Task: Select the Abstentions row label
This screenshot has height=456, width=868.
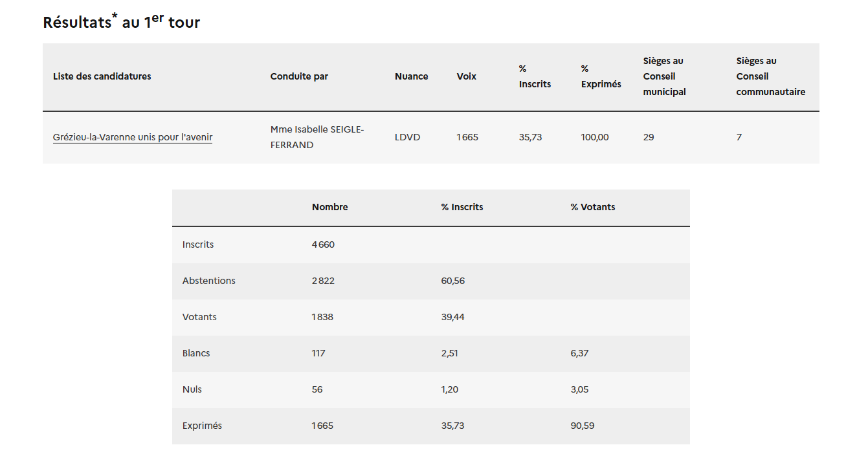Action: pos(209,281)
